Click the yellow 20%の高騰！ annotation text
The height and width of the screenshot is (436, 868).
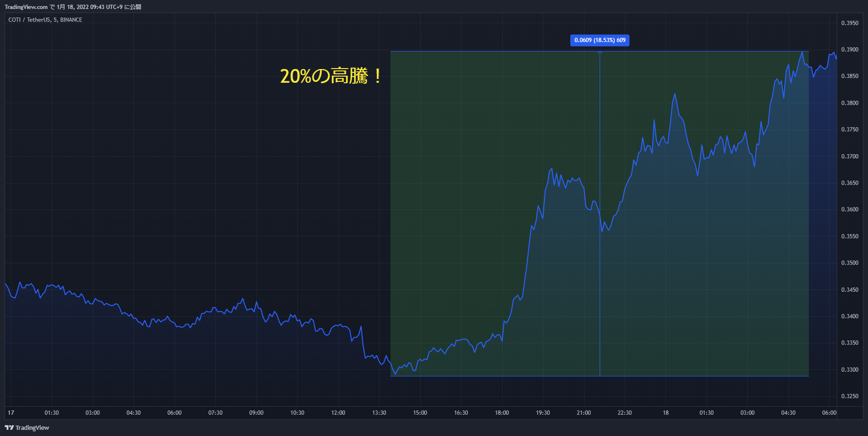(x=331, y=76)
